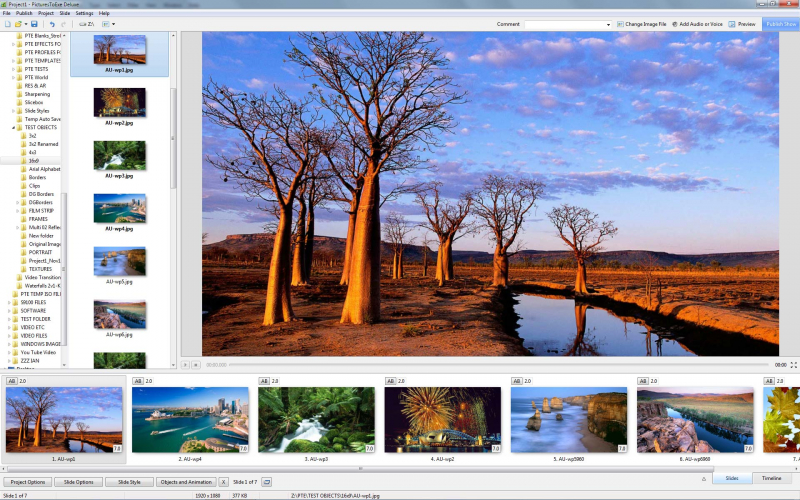This screenshot has width=800, height=500.
Task: Click the Change Image File button
Action: pos(641,24)
